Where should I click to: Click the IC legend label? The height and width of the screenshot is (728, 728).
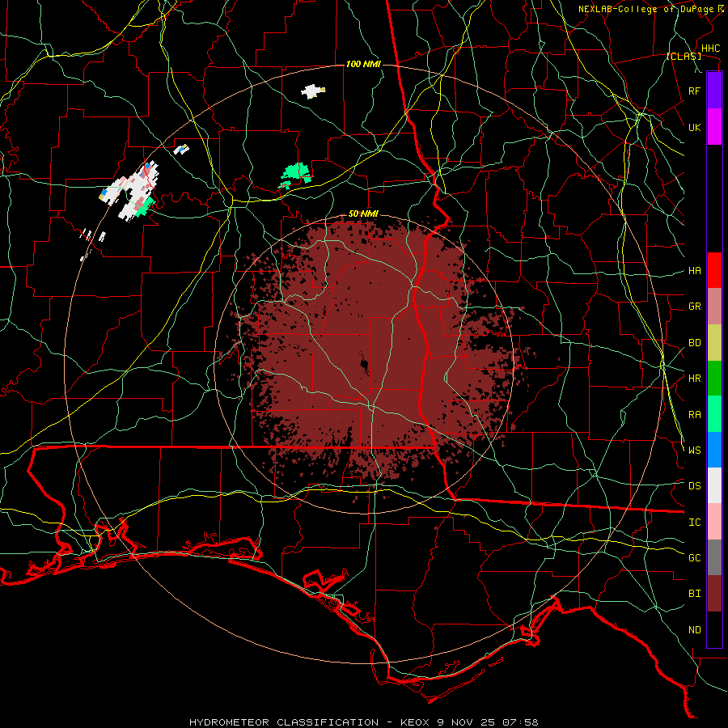695,523
